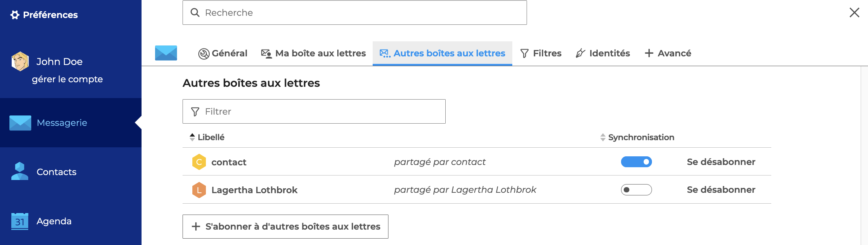Click S'abonner à d'autres boîtes aux lettres
The image size is (868, 245).
click(x=285, y=227)
